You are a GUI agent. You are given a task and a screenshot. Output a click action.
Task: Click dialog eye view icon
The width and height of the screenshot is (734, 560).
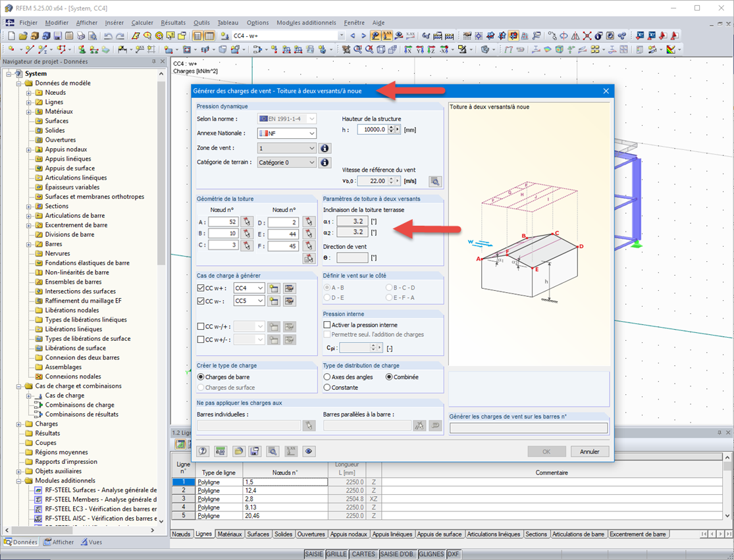(x=309, y=451)
